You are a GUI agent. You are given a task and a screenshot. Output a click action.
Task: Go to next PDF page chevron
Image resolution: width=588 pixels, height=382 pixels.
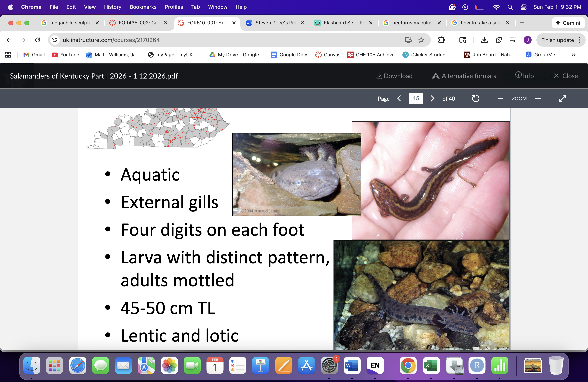pyautogui.click(x=432, y=98)
